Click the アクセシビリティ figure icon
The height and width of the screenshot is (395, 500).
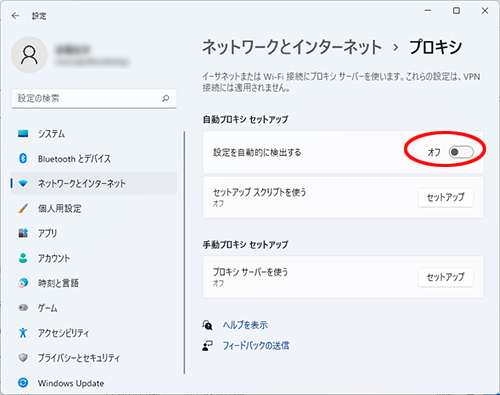pos(23,333)
